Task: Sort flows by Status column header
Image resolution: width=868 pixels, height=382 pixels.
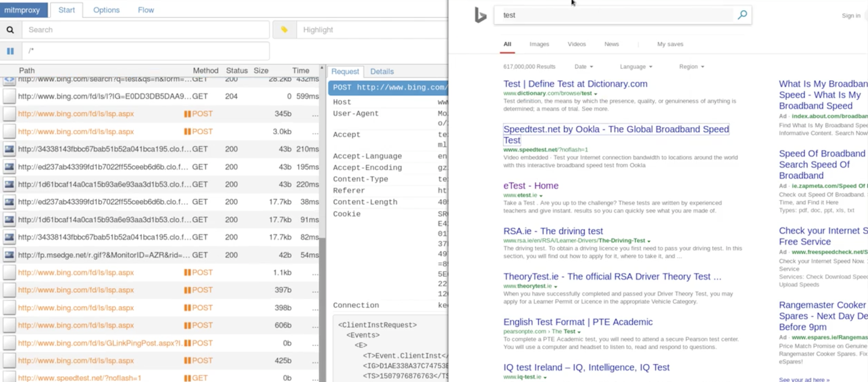Action: click(237, 70)
